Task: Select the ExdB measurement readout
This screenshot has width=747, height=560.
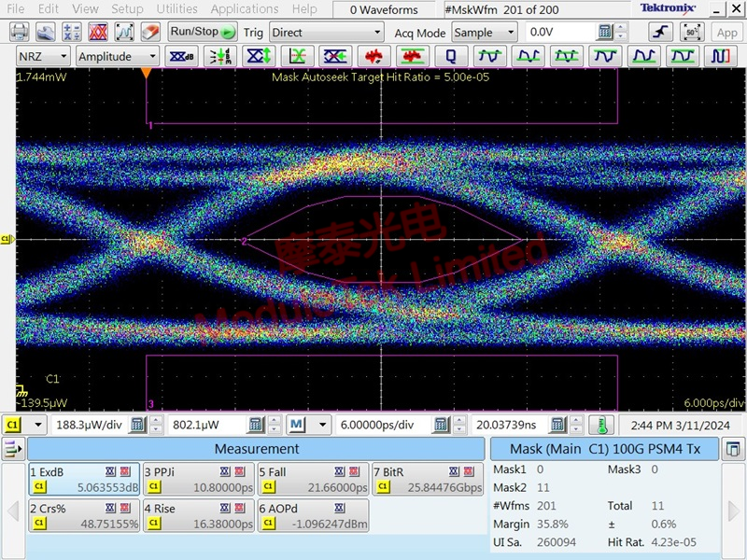Action: tap(83, 480)
